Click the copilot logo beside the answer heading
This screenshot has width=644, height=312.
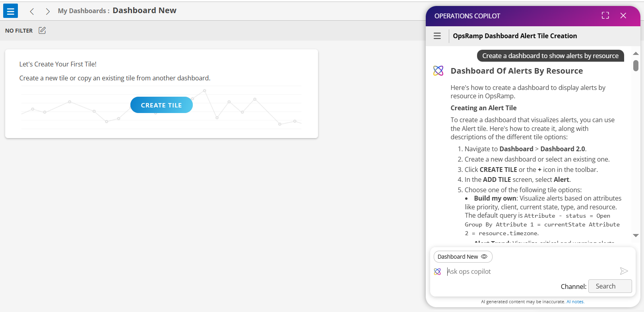click(438, 71)
